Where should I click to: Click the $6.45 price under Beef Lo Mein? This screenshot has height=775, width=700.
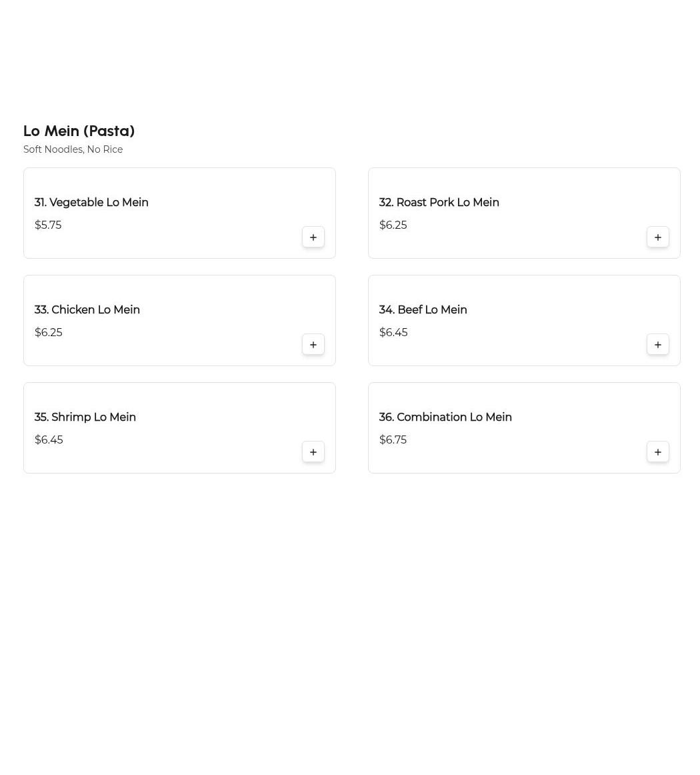(393, 333)
